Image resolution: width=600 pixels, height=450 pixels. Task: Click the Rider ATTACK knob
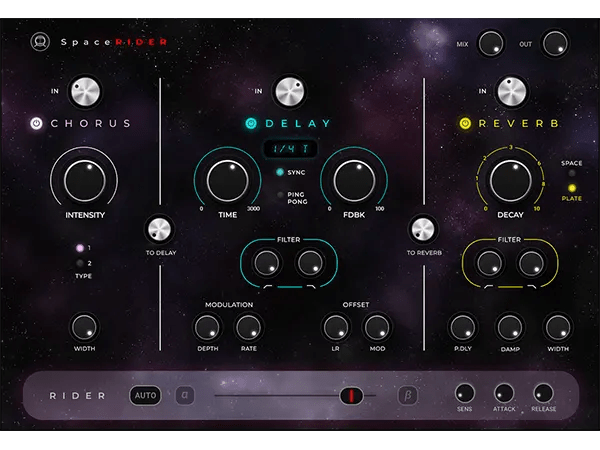coord(504,393)
